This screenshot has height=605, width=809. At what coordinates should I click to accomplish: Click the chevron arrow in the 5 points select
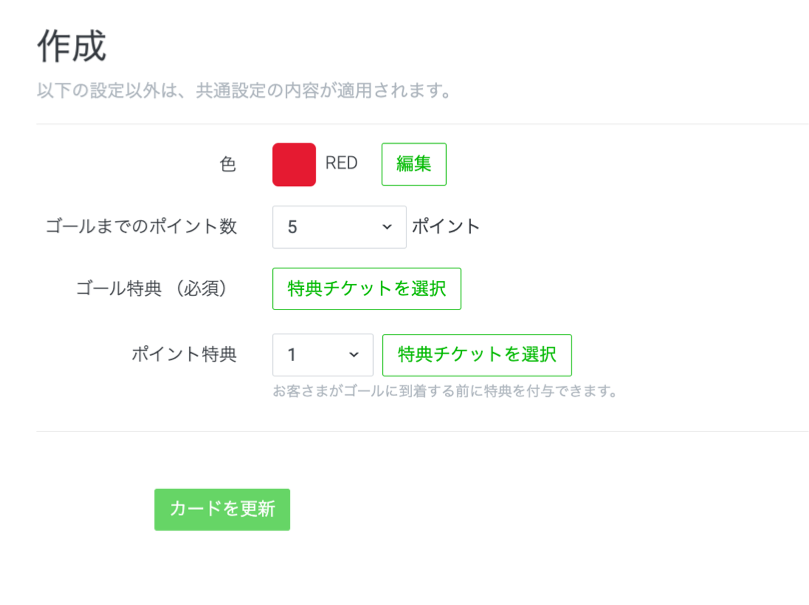tap(387, 227)
